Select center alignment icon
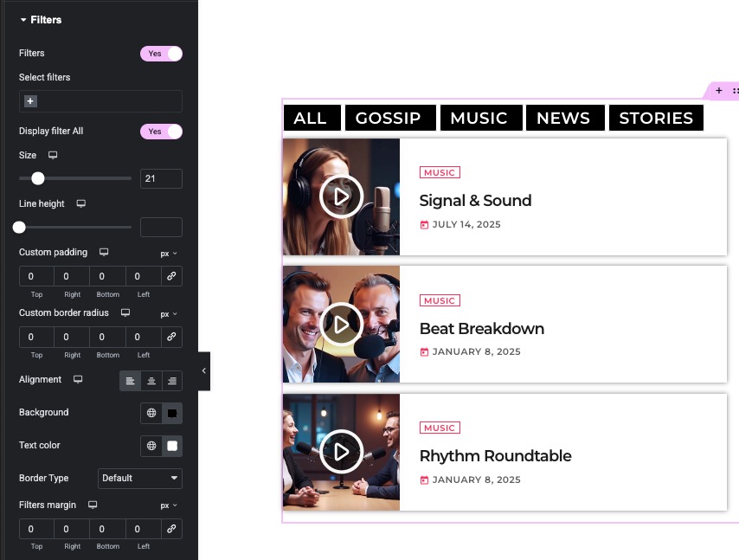739x560 pixels. 151,381
